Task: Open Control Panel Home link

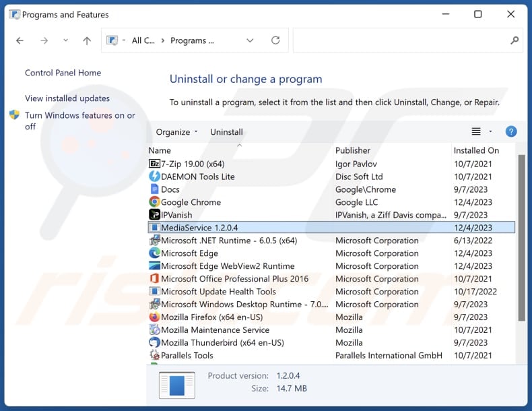Action: click(63, 73)
